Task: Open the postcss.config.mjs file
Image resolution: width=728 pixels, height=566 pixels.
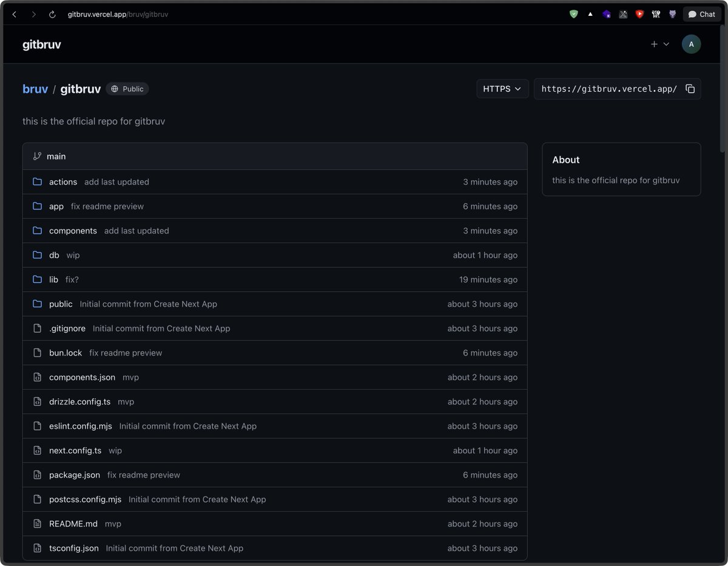Action: point(85,499)
